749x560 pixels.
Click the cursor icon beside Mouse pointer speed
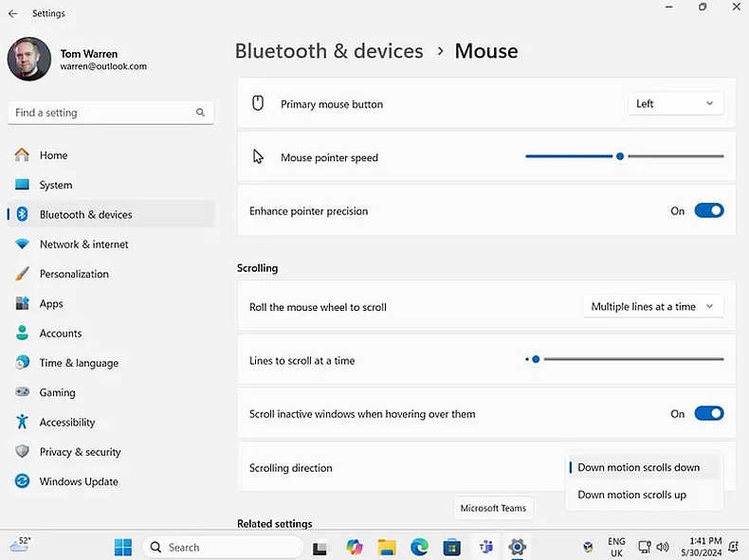[x=258, y=156]
